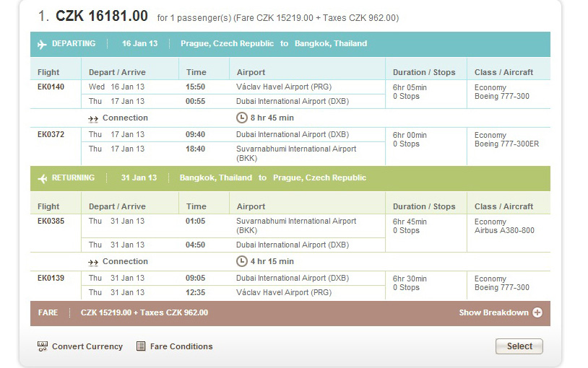Open the Convert Currency link
This screenshot has height=368, width=588.
(87, 346)
